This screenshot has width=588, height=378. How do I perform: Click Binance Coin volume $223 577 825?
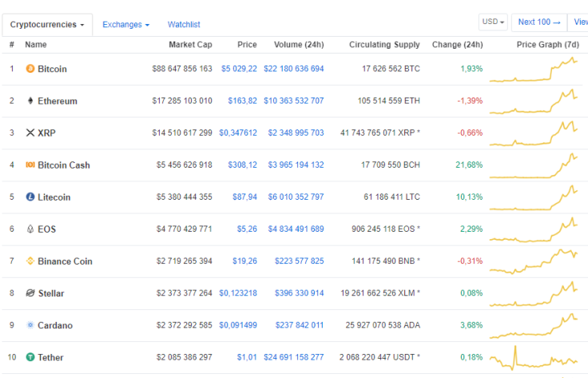(x=300, y=261)
